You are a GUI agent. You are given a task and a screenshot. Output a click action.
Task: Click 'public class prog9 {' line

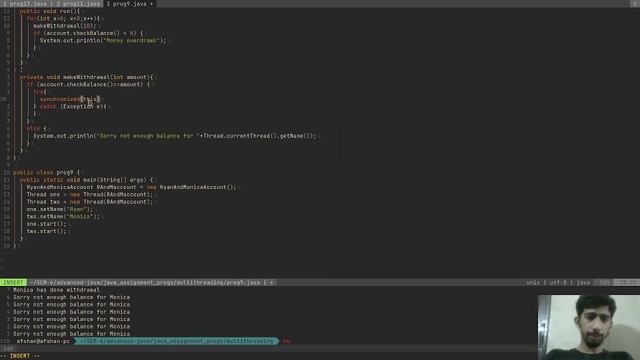tap(47, 173)
